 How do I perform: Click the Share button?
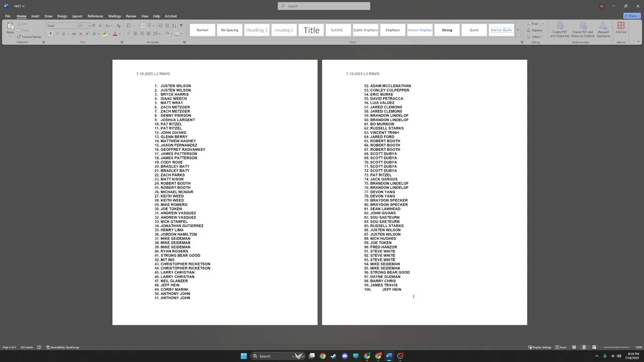click(631, 16)
